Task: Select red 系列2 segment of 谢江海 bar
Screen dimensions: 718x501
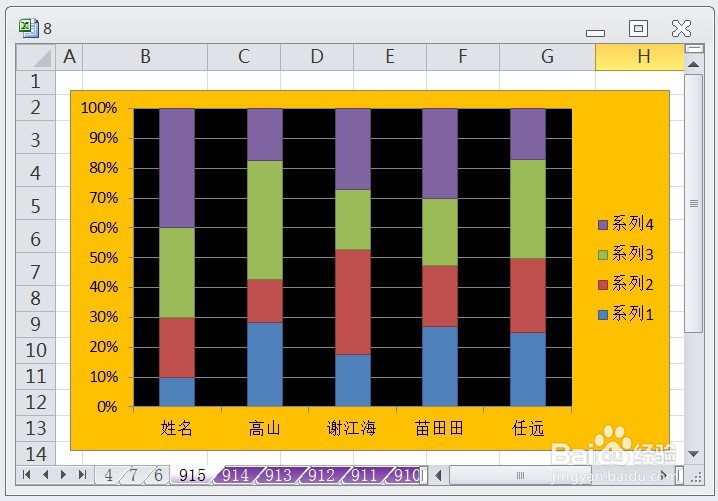Action: [x=353, y=302]
